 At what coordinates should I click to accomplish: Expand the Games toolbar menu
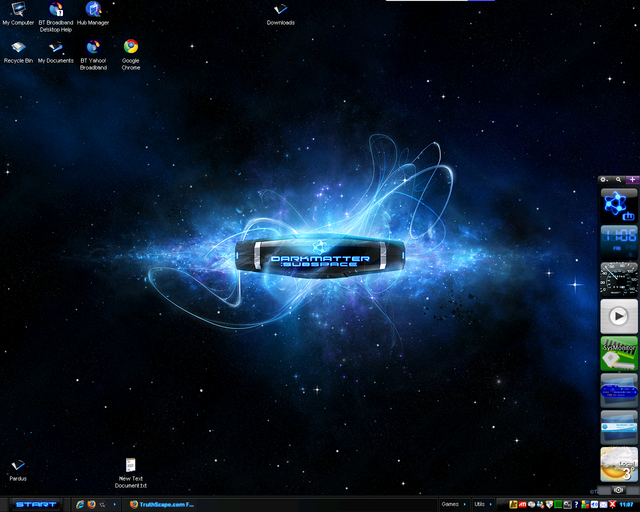[451, 505]
